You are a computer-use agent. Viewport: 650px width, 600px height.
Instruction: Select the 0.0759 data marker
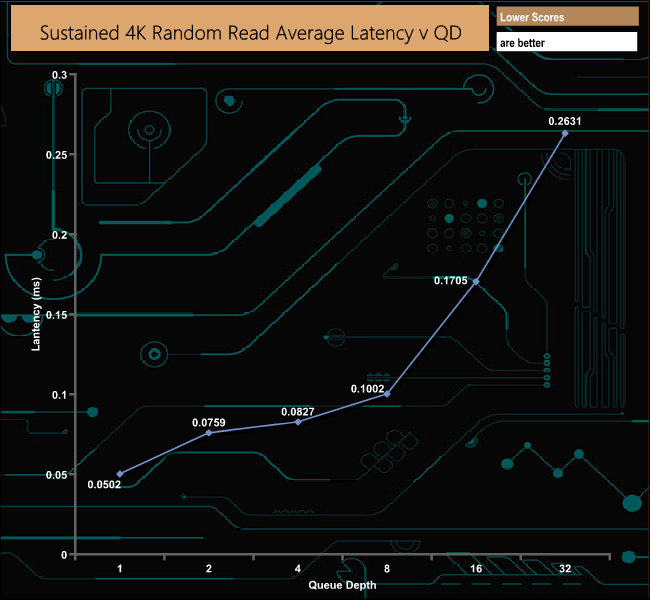(x=209, y=433)
